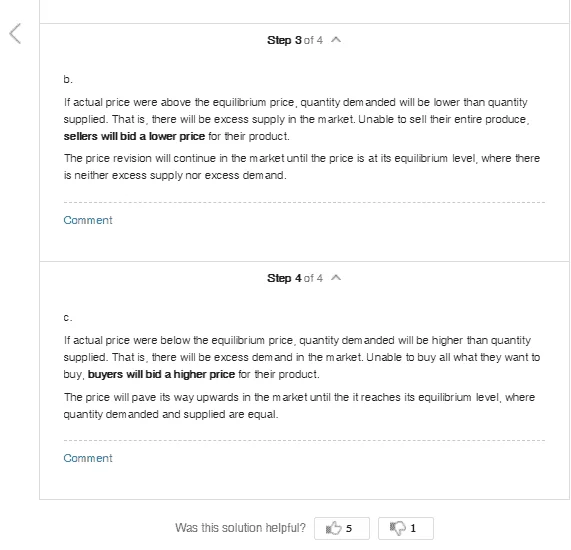This screenshot has width=571, height=550.
Task: Open Comment link under Step 4
Action: [x=88, y=458]
